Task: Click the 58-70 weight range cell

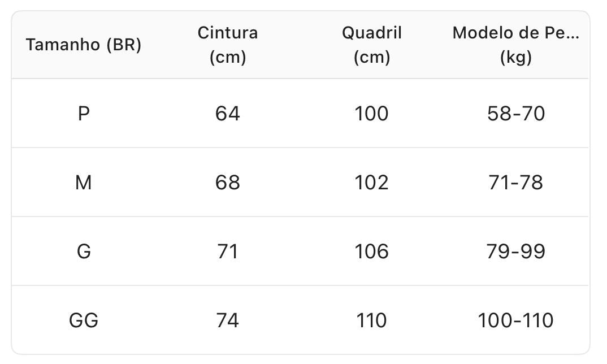Action: [516, 114]
